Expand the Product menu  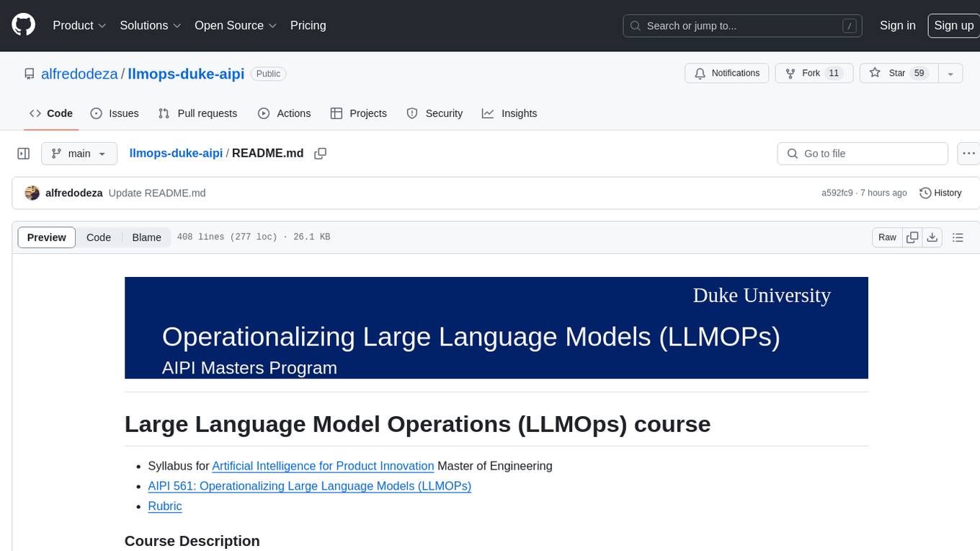pos(79,25)
